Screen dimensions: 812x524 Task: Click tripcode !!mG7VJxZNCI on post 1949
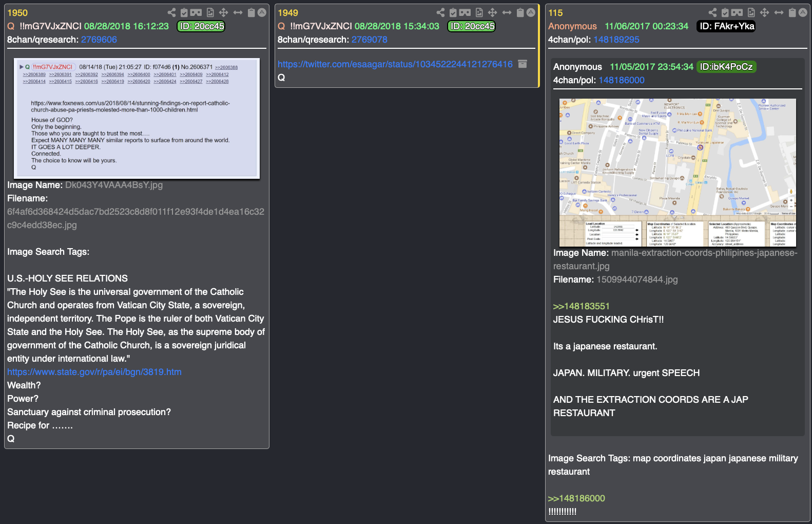pos(321,26)
